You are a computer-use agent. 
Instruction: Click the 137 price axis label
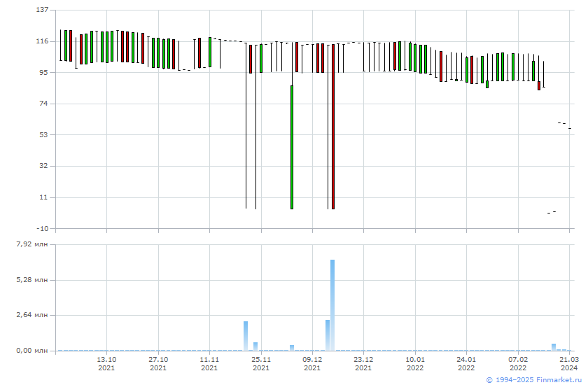(42, 10)
